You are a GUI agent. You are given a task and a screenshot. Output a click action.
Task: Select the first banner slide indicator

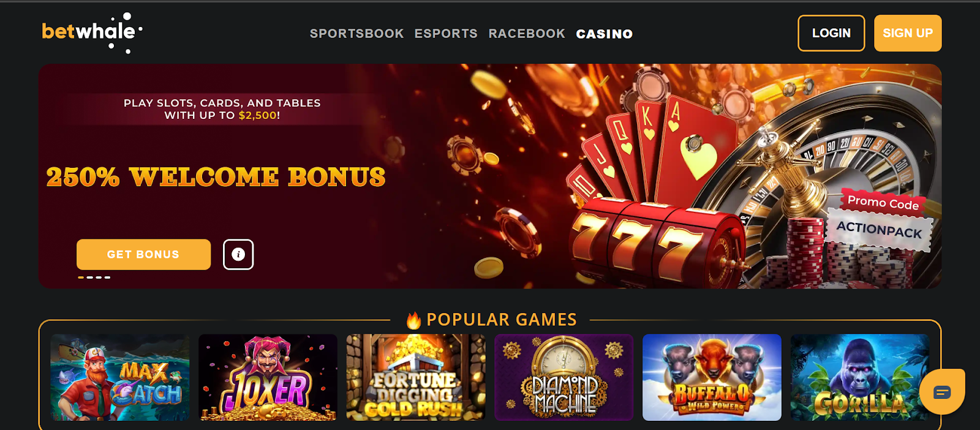(81, 277)
